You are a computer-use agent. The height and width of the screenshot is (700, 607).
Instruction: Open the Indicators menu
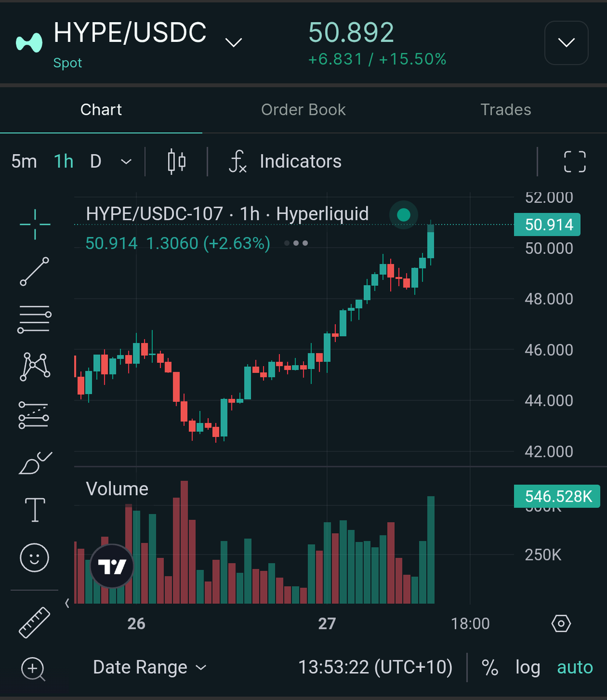tap(285, 162)
